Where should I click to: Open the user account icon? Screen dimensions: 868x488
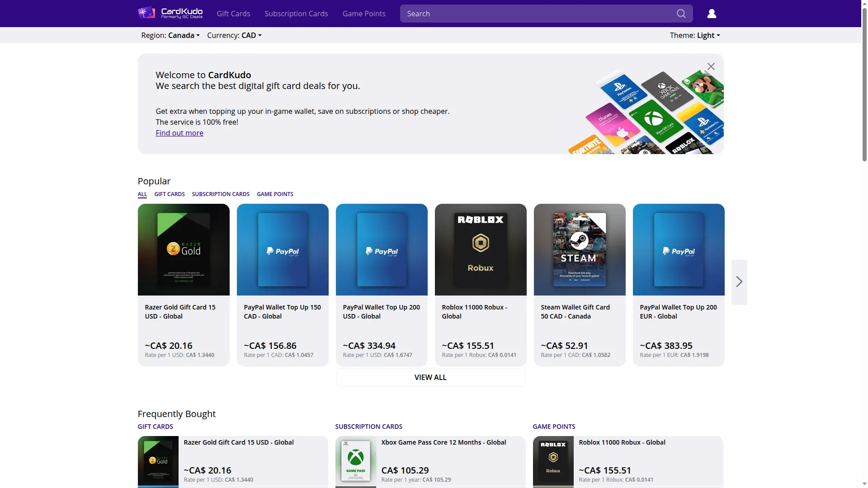tap(712, 14)
